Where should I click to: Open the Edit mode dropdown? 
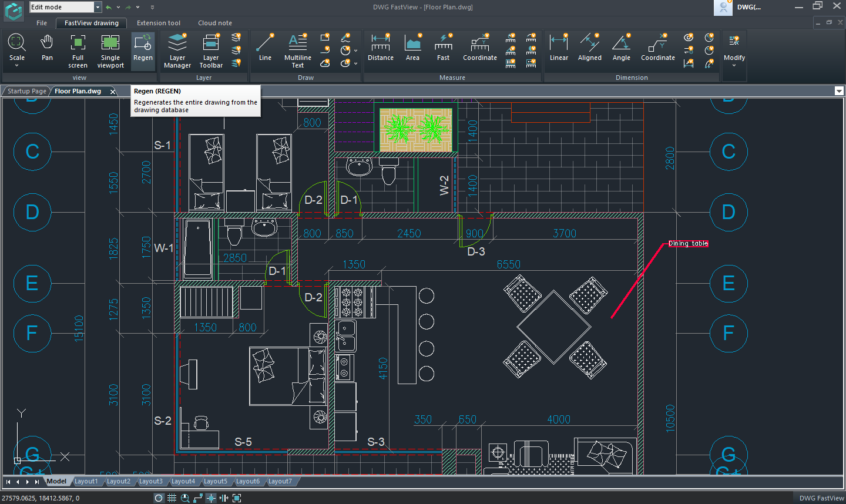coord(98,7)
